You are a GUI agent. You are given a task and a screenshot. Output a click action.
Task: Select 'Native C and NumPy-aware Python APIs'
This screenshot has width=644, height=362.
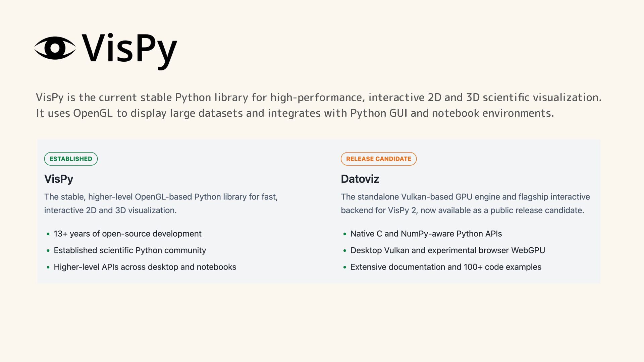(x=426, y=234)
